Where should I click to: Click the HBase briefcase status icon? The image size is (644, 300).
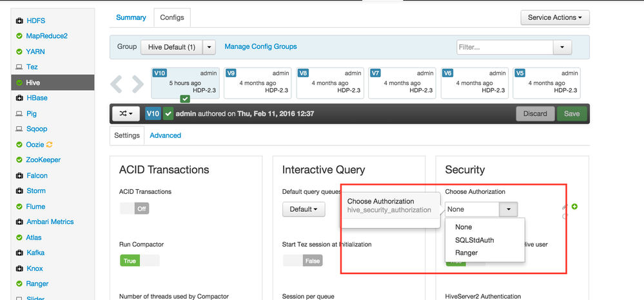pyautogui.click(x=19, y=98)
